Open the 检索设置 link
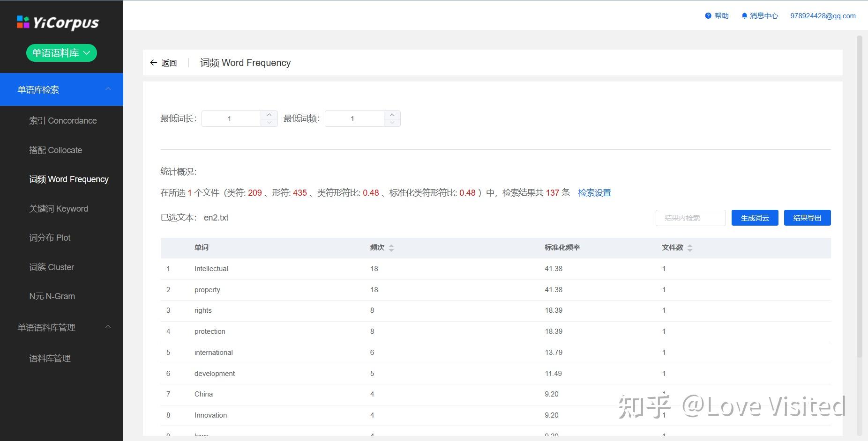This screenshot has width=868, height=441. [x=594, y=193]
